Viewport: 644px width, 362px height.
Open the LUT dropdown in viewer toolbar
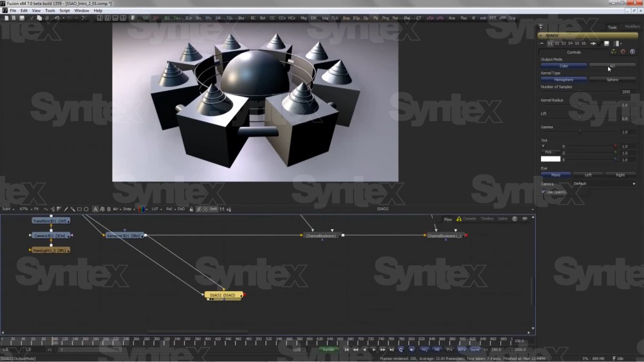155,209
